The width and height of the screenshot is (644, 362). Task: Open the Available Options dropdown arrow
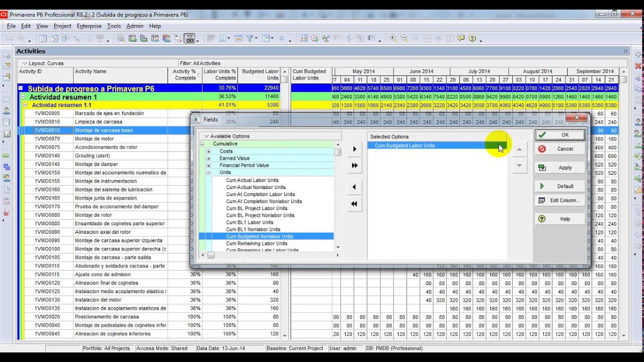click(x=206, y=136)
